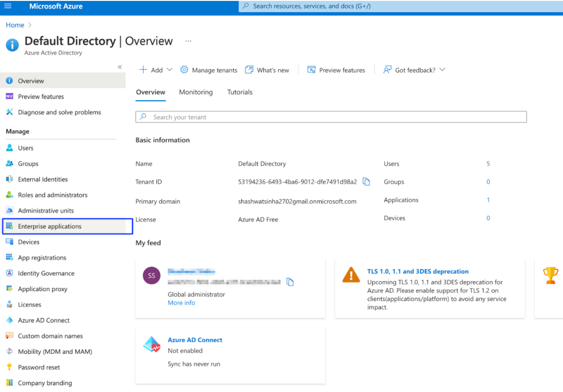
Task: Click the Identity Governance sidebar icon
Action: (9, 273)
